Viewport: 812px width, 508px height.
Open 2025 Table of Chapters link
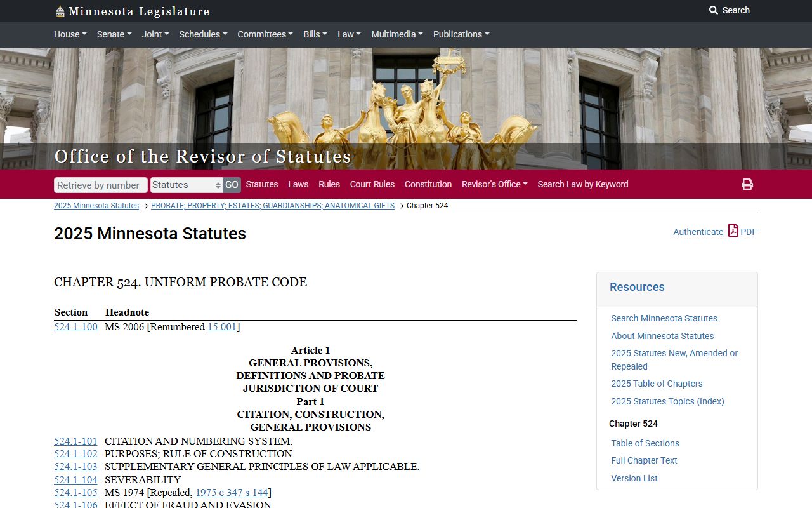[x=657, y=384]
